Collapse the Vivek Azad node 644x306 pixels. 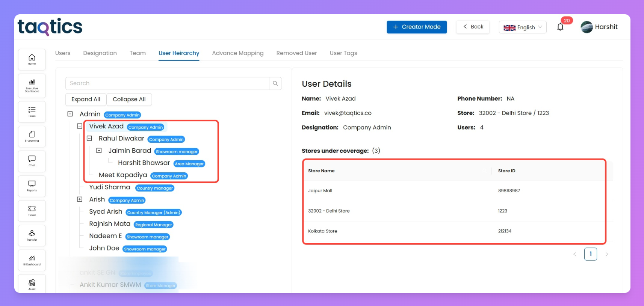tap(80, 126)
